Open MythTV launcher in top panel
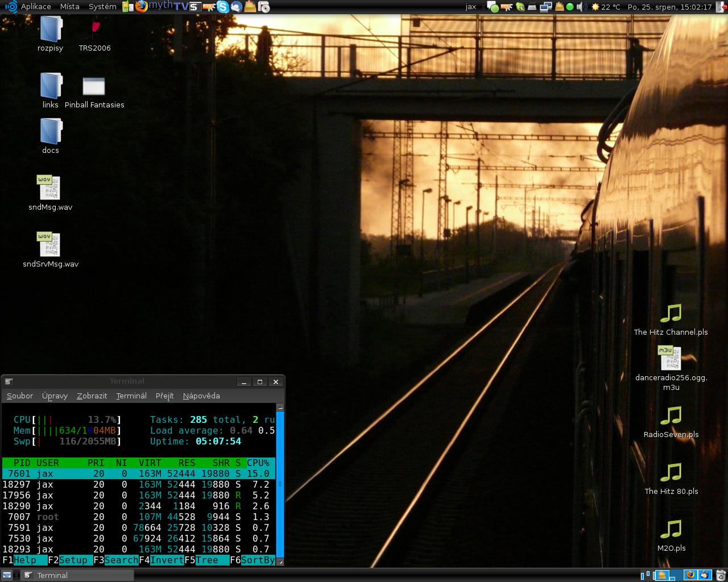 (168, 7)
